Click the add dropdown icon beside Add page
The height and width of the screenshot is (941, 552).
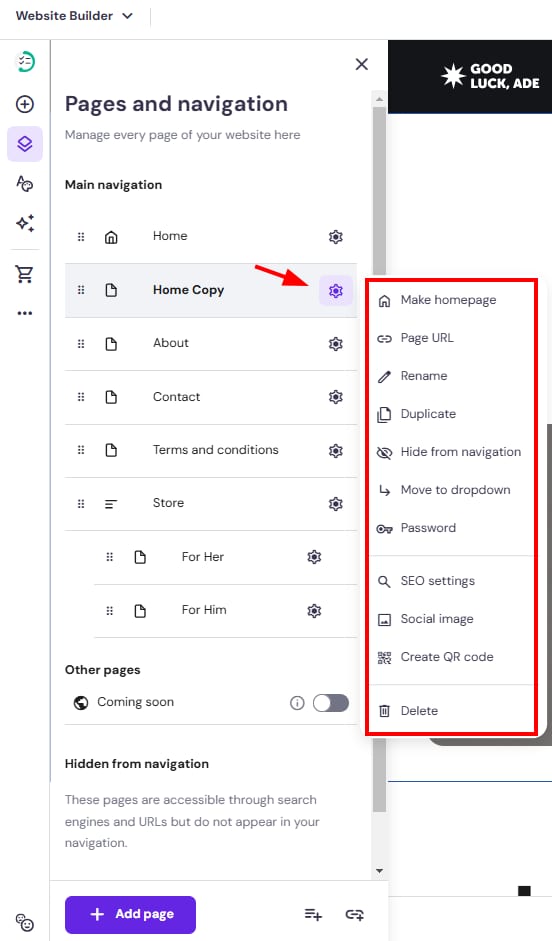[x=313, y=914]
